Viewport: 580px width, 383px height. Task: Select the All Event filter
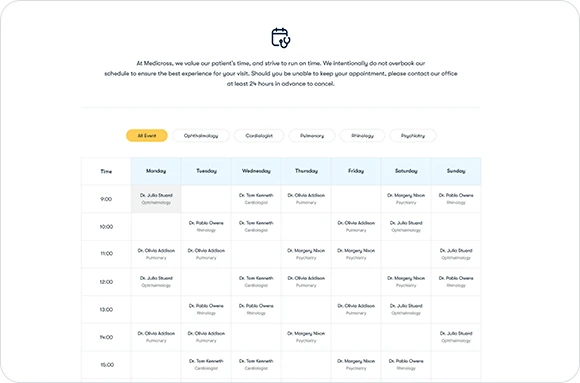(147, 135)
